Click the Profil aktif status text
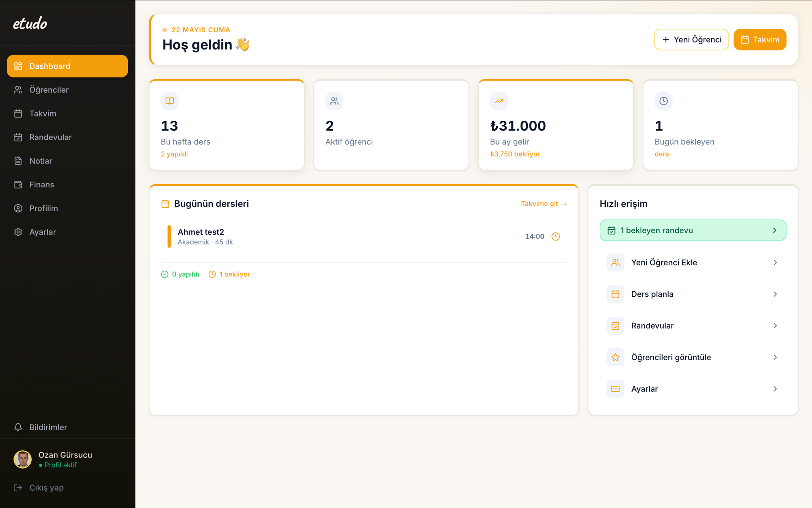Screen dimensions: 812x508 click(x=60, y=465)
